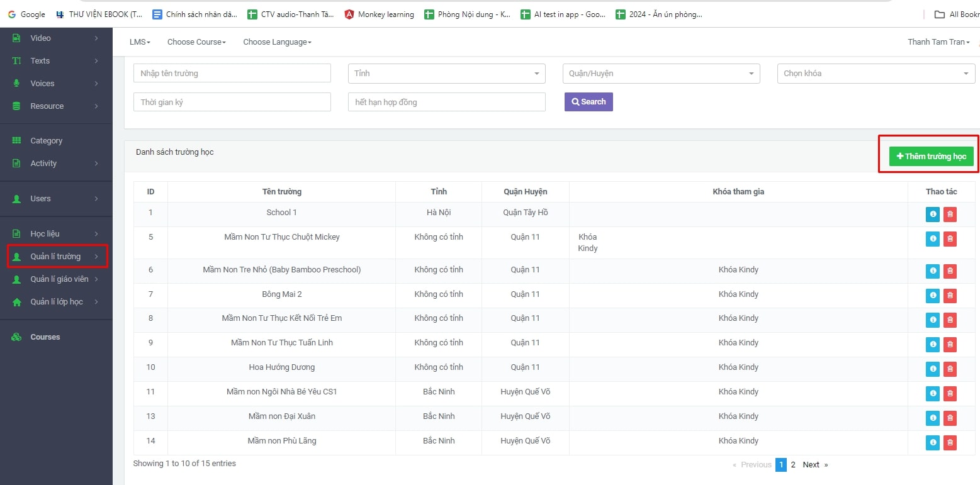
Task: View details of School 1 via info icon
Action: click(932, 214)
